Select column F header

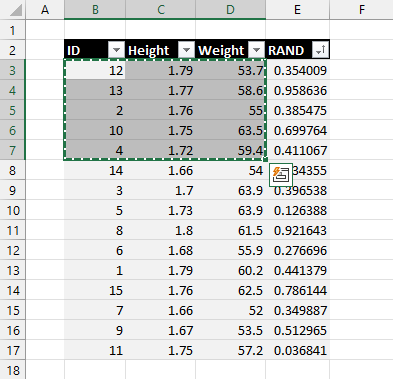coord(361,10)
